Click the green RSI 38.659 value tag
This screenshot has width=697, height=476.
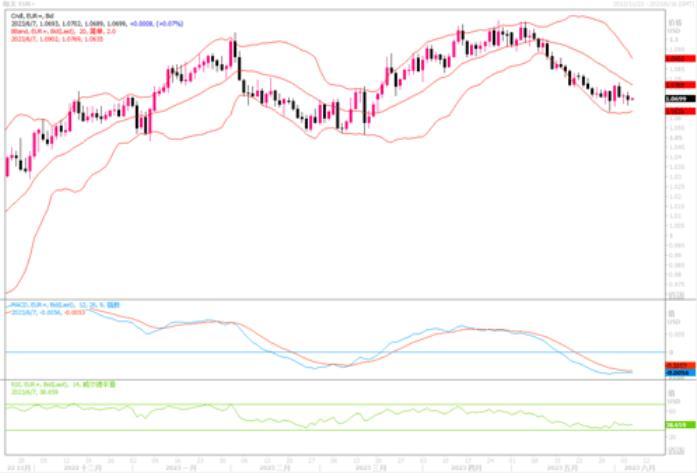click(x=676, y=426)
